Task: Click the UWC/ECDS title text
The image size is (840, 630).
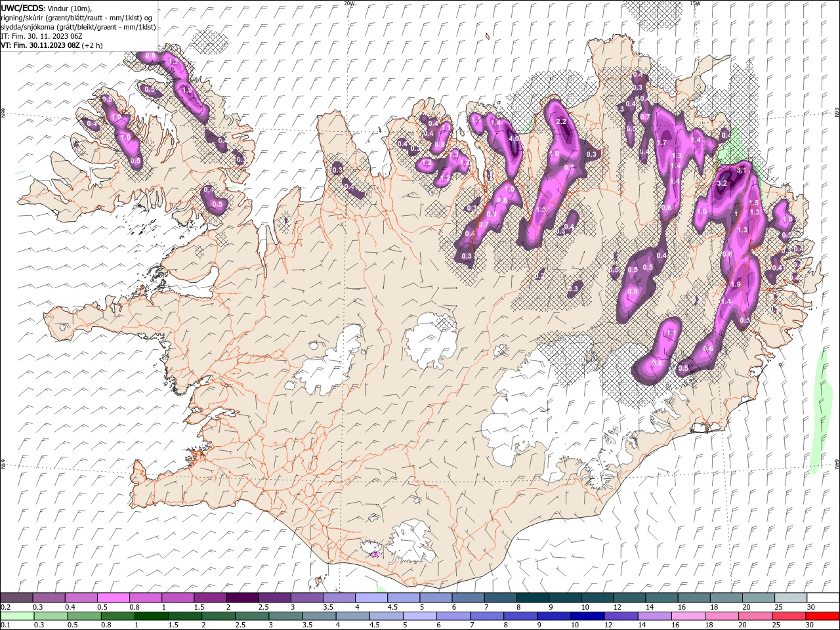Action: coord(22,7)
